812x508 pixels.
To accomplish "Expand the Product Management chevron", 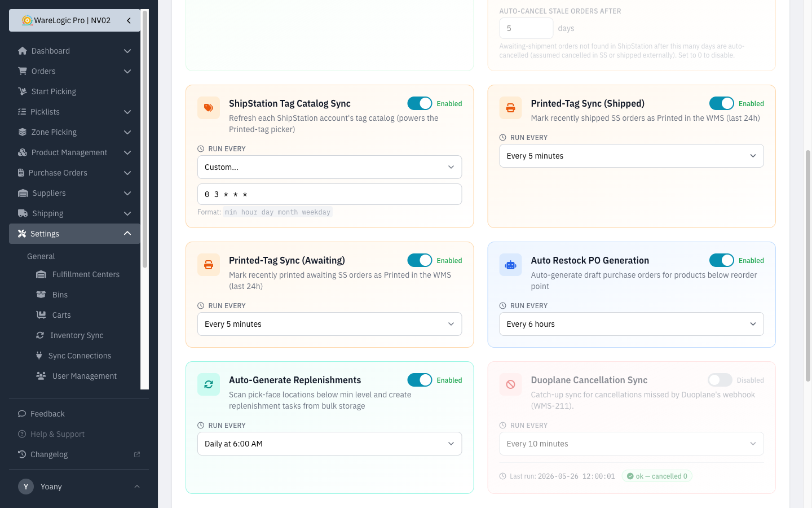I will [127, 152].
